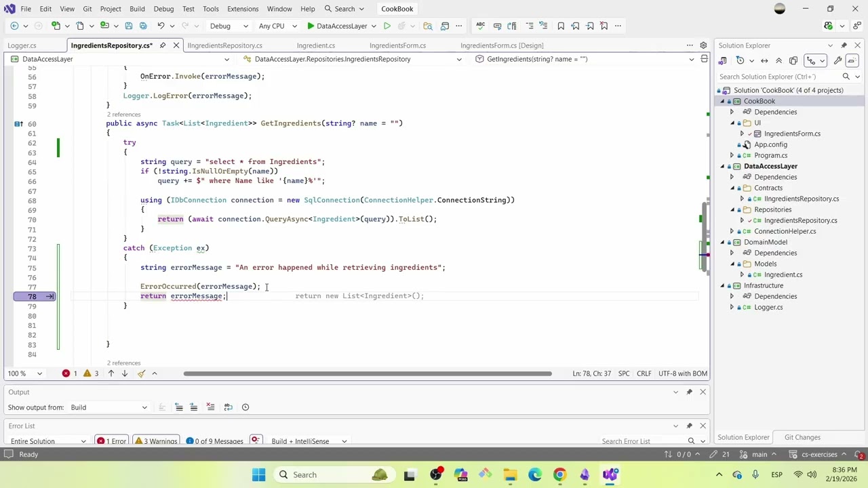Expand the Infrastructure project node
Viewport: 868px width, 488px height.
[x=722, y=285]
